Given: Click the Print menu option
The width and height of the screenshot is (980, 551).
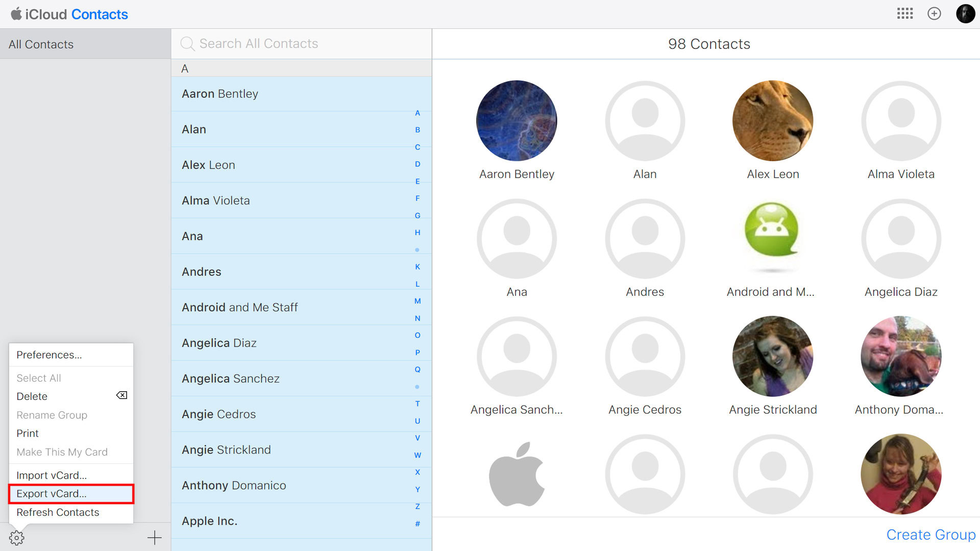Looking at the screenshot, I should tap(28, 433).
